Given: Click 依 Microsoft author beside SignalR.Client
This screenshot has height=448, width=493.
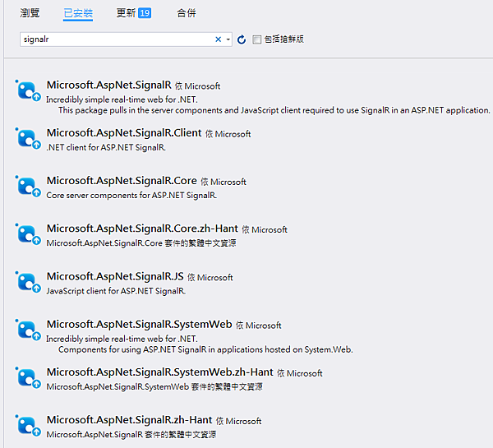Looking at the screenshot, I should (x=228, y=134).
